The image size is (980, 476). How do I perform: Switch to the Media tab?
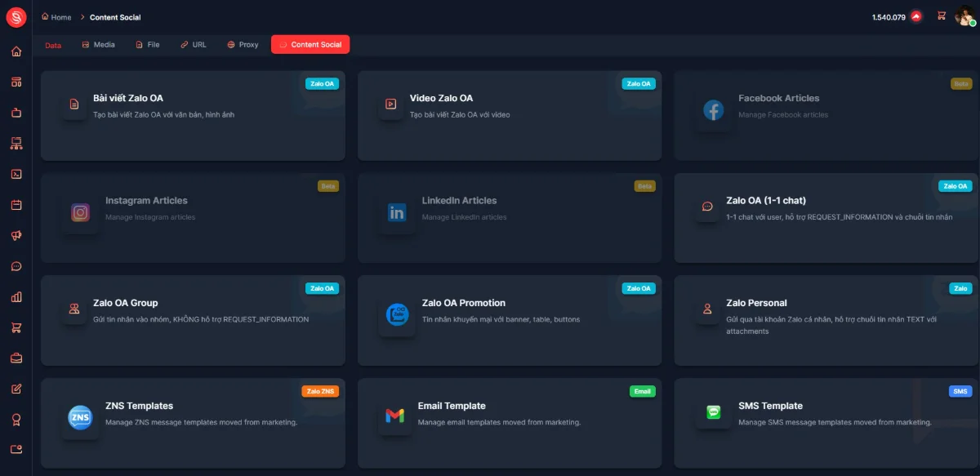98,44
